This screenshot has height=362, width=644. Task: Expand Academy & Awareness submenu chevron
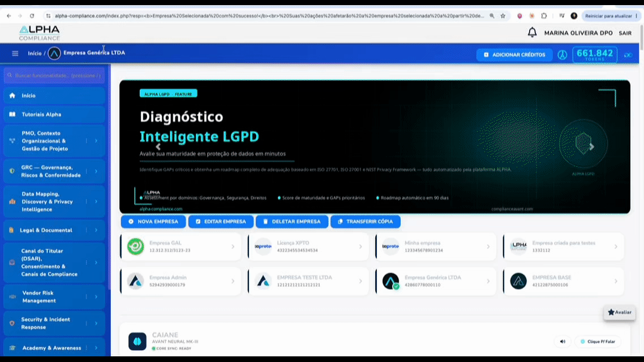click(x=96, y=348)
